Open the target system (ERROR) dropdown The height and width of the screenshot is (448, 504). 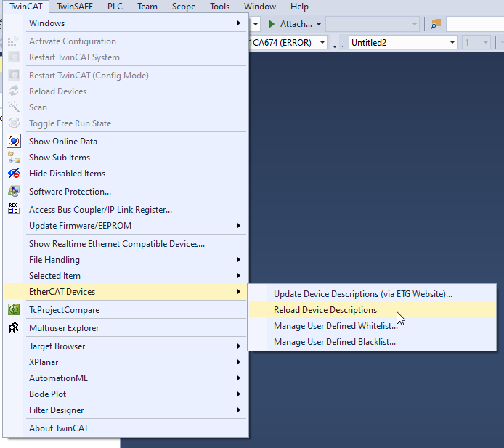click(322, 43)
